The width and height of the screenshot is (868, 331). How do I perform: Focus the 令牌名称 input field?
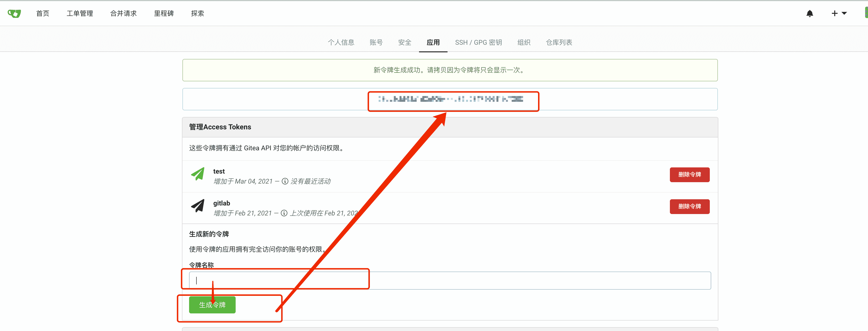click(506, 280)
